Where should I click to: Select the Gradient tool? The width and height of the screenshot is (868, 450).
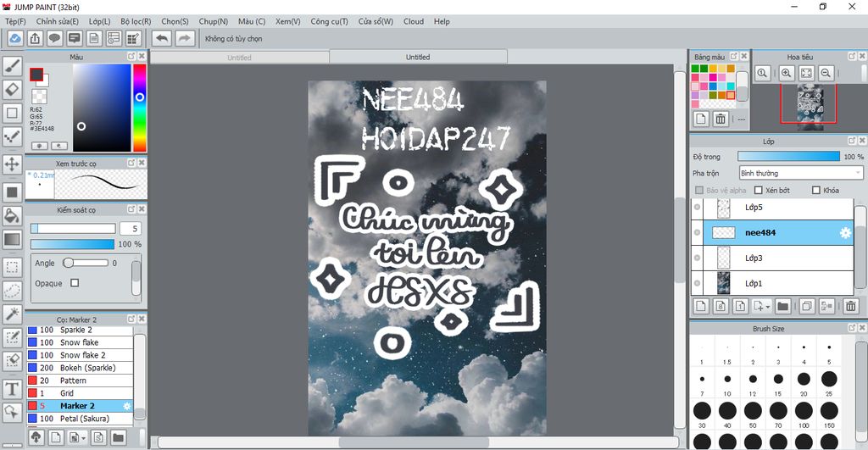(12, 239)
